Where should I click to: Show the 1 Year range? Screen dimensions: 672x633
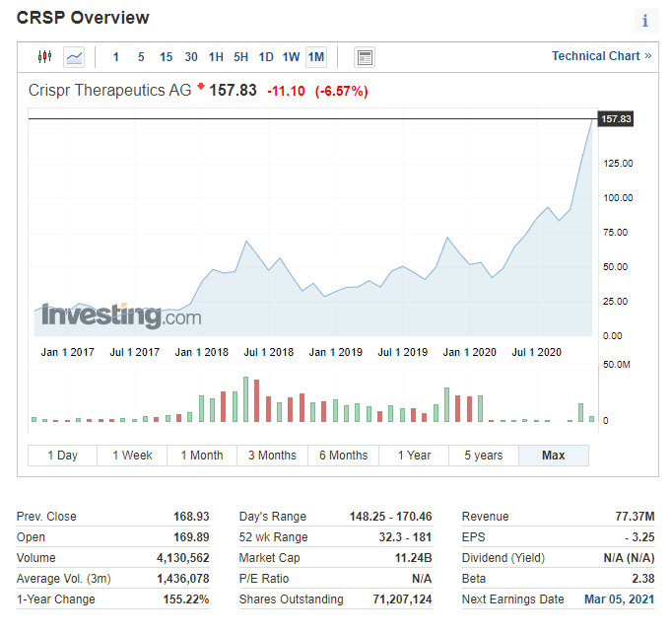[414, 455]
